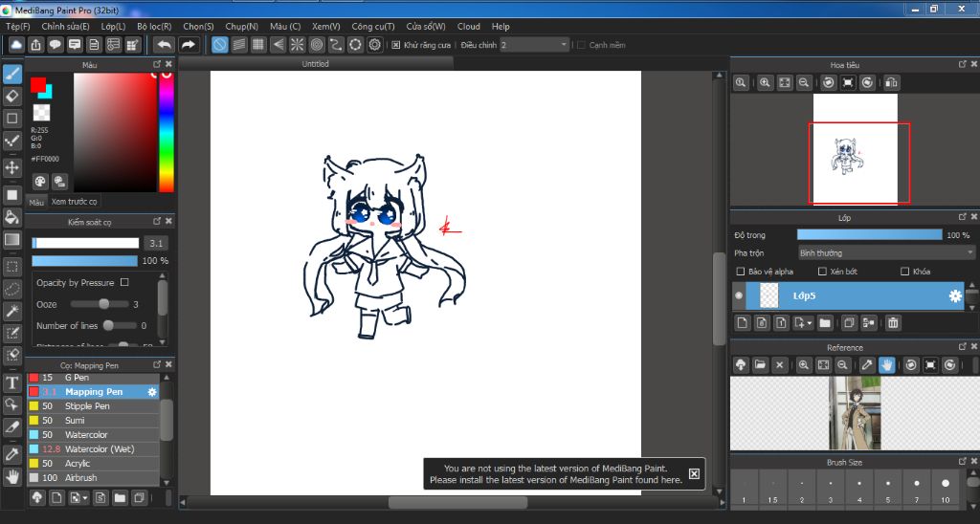Pick eyedropper in the Reference panel
Screen dimensions: 980x524
pyautogui.click(x=867, y=364)
